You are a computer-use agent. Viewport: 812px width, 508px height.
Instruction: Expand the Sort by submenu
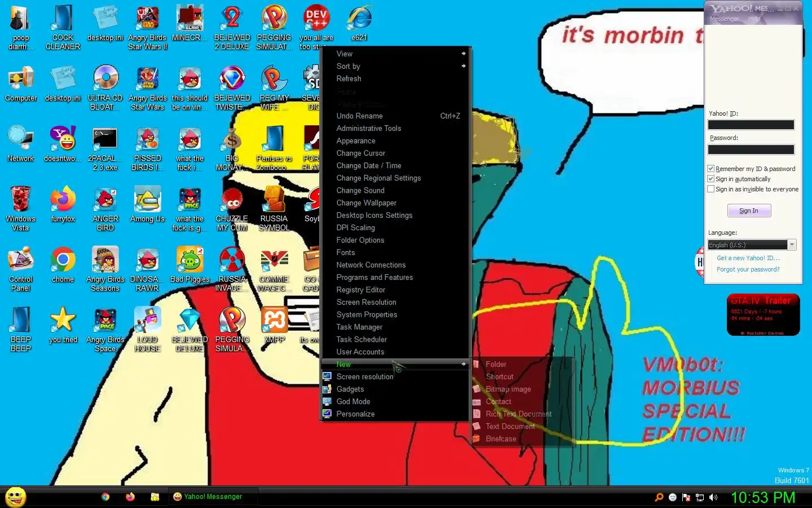click(x=395, y=66)
